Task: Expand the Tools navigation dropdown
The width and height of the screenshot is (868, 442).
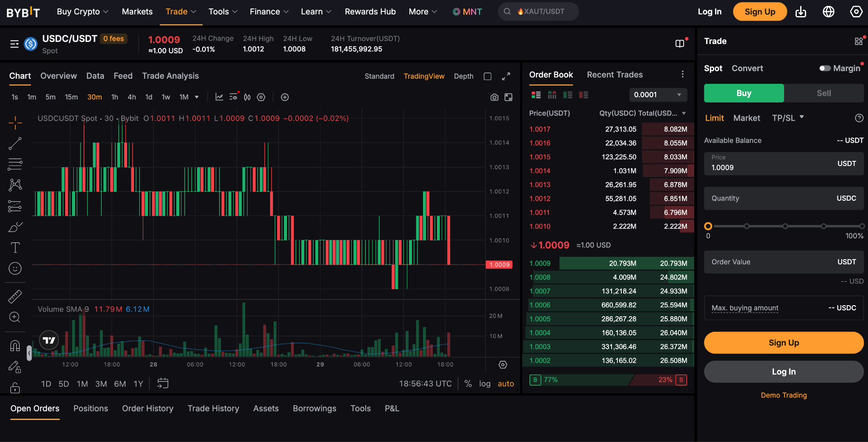Action: point(223,12)
